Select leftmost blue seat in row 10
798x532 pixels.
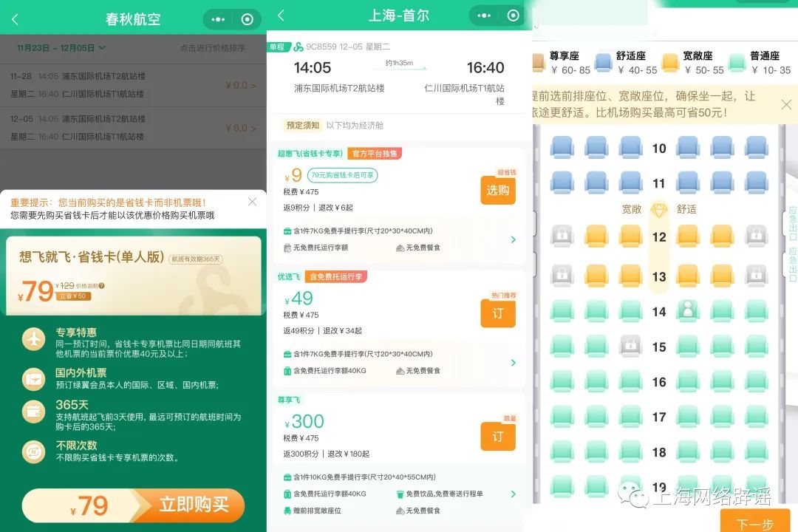(562, 148)
